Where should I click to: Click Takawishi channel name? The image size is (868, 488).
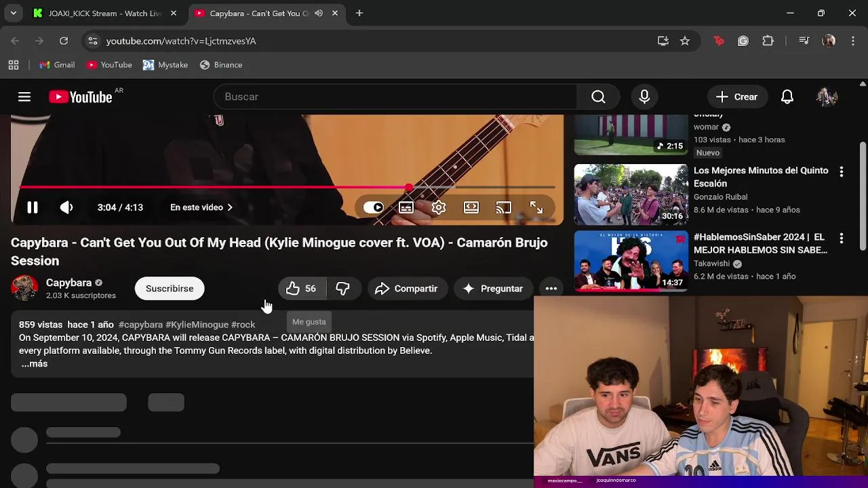point(711,264)
